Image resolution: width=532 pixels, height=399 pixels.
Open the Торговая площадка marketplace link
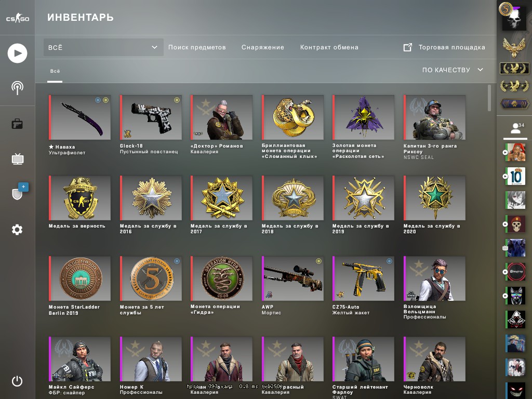click(444, 47)
